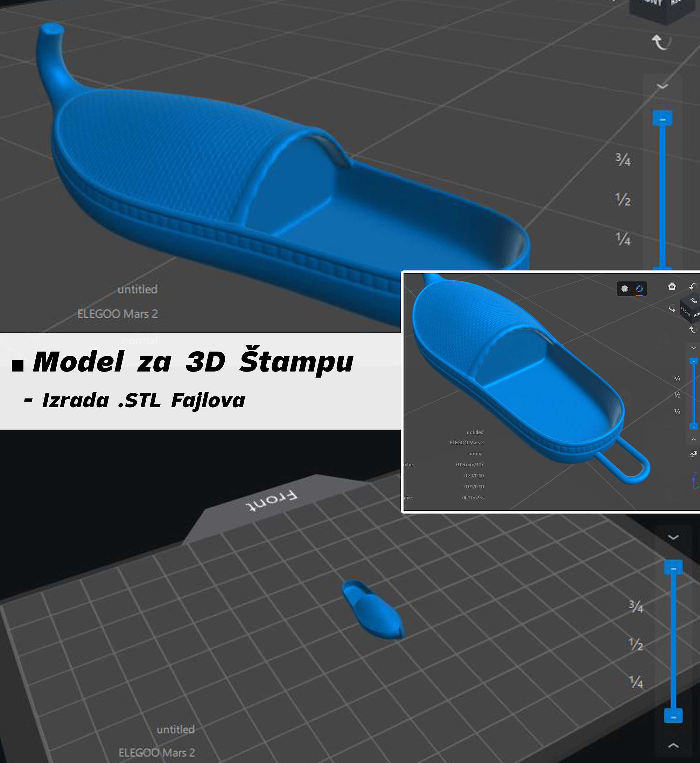Viewport: 700px width, 763px height.
Task: Click down chevron above top viewport layer slider
Action: pos(662,86)
